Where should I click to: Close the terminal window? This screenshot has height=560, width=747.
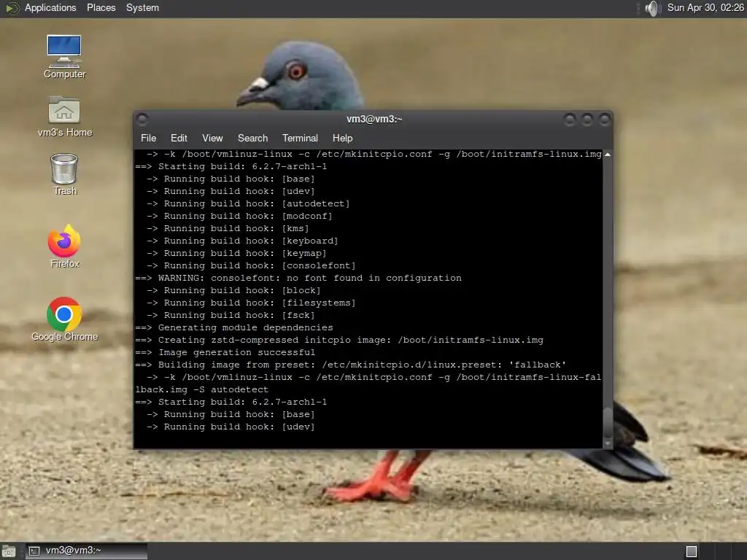605,120
